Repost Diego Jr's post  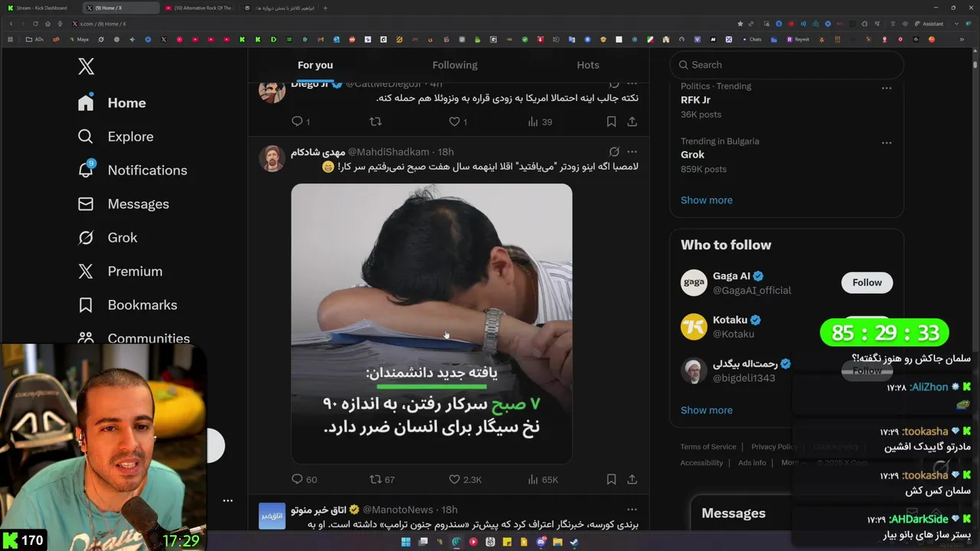click(x=375, y=122)
